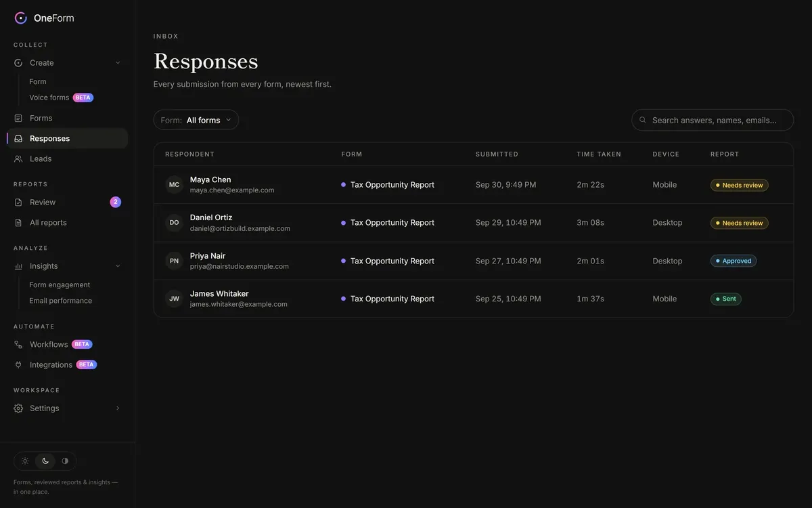Click the MC avatar for Maya Chen

tap(174, 185)
